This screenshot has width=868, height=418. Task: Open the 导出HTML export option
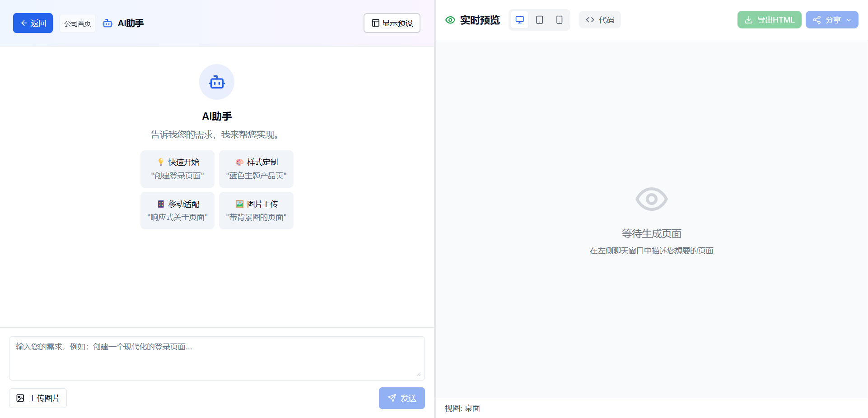click(x=769, y=19)
